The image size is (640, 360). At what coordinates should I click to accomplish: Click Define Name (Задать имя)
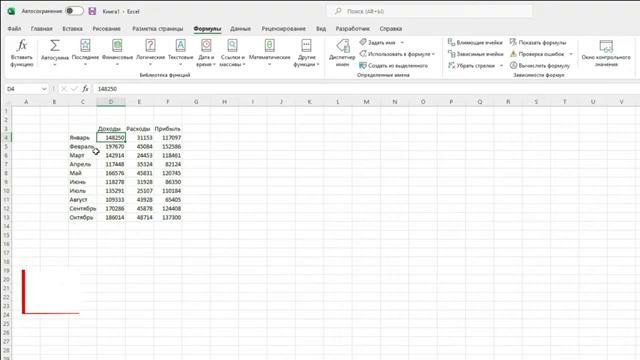(x=382, y=42)
